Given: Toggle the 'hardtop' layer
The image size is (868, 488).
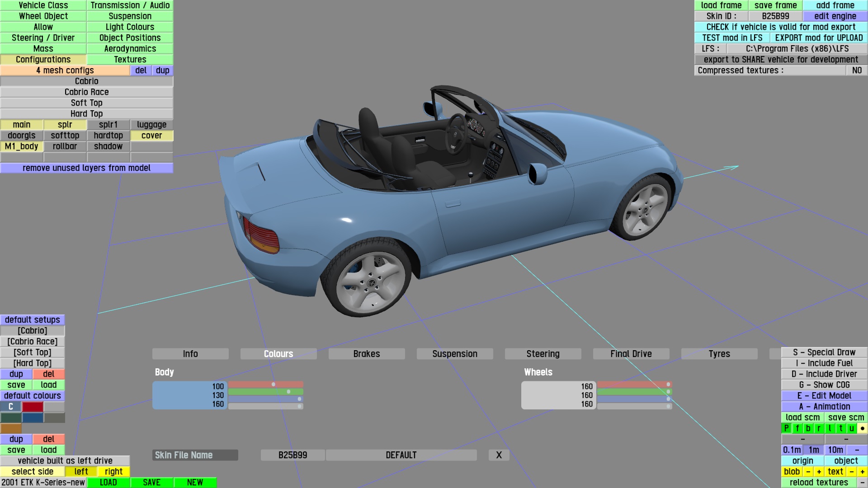Looking at the screenshot, I should [x=108, y=135].
